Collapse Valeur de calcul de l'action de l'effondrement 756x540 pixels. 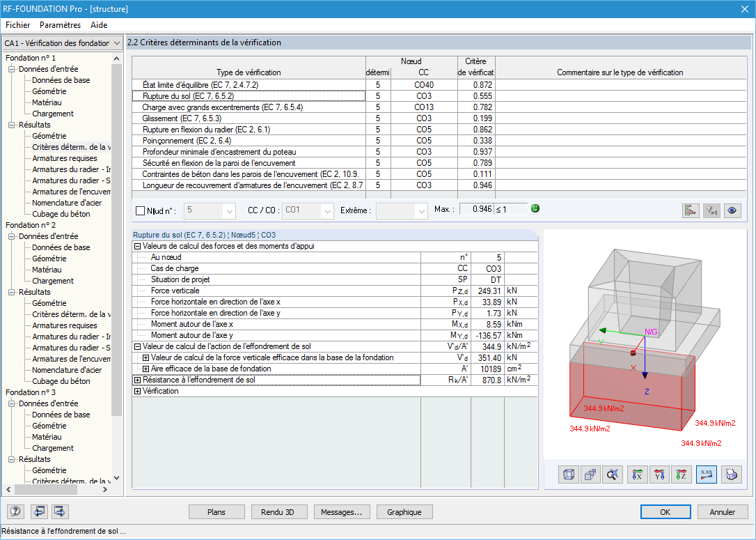click(x=137, y=346)
